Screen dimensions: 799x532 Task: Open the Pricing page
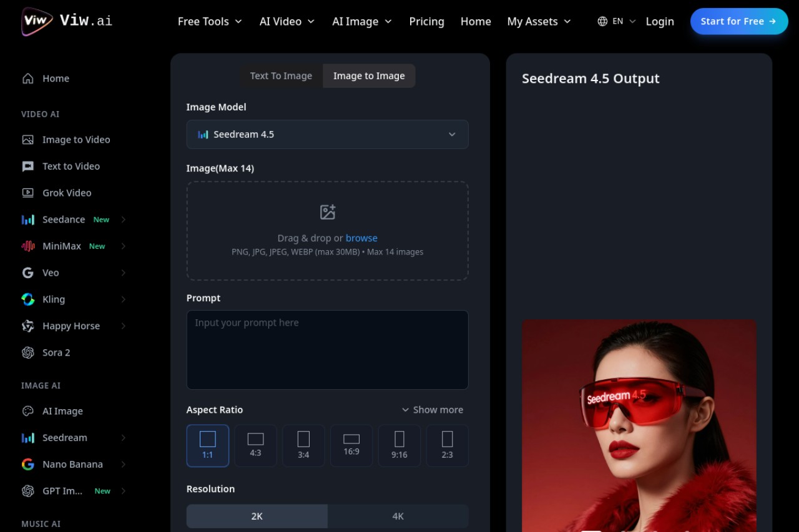427,21
